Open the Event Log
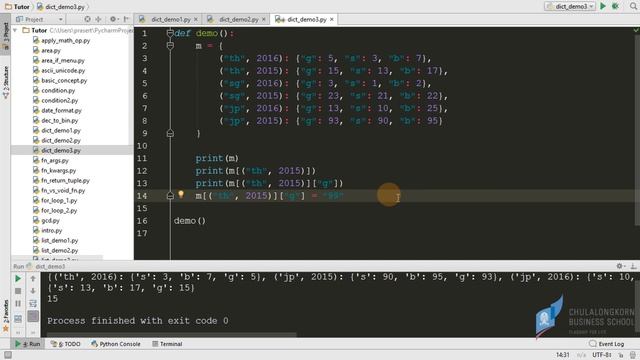This screenshot has height=360, width=640. [607, 344]
